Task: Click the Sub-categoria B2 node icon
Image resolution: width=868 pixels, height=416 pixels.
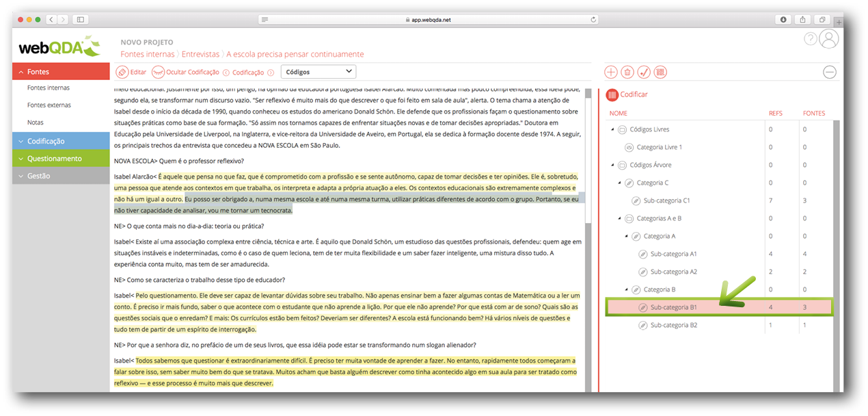Action: point(643,325)
